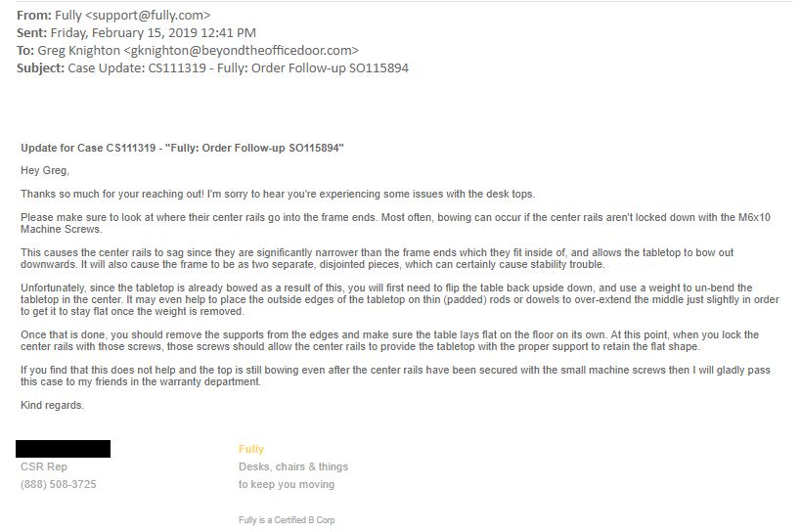Click the paragraph about the warranty department

point(395,376)
